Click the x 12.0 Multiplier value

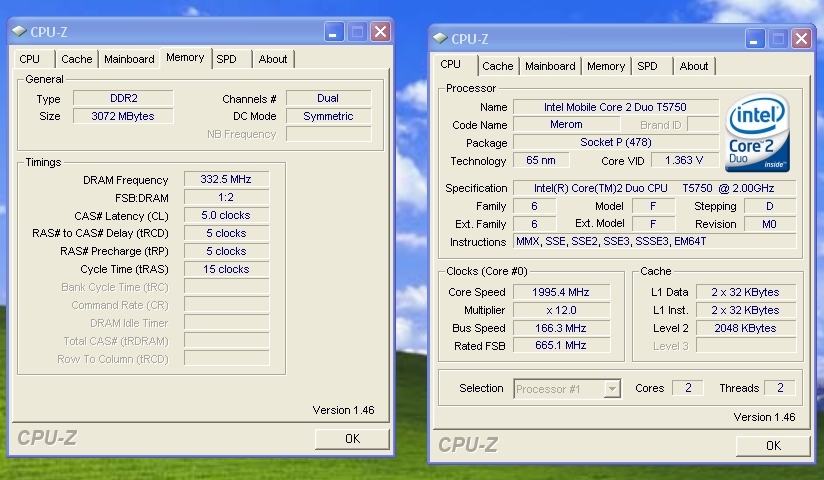[561, 310]
